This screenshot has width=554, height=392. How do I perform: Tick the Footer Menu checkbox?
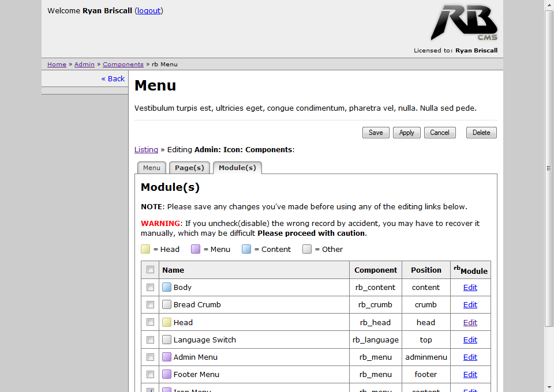coord(150,374)
